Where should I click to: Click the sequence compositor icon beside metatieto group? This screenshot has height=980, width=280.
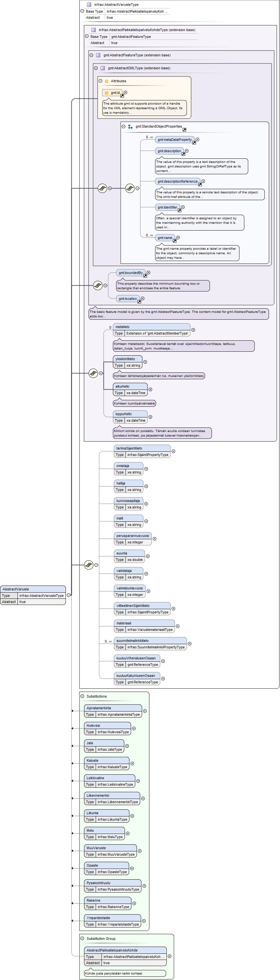tap(93, 373)
